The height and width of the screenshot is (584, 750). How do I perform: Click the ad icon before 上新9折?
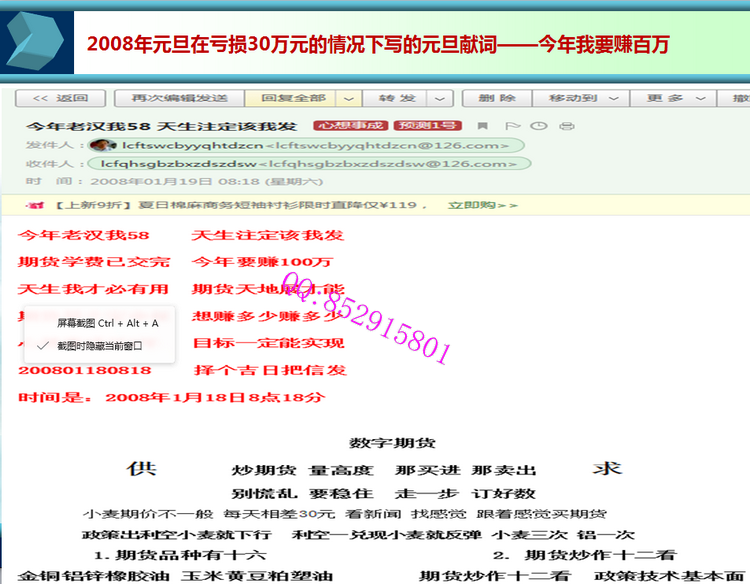36,205
